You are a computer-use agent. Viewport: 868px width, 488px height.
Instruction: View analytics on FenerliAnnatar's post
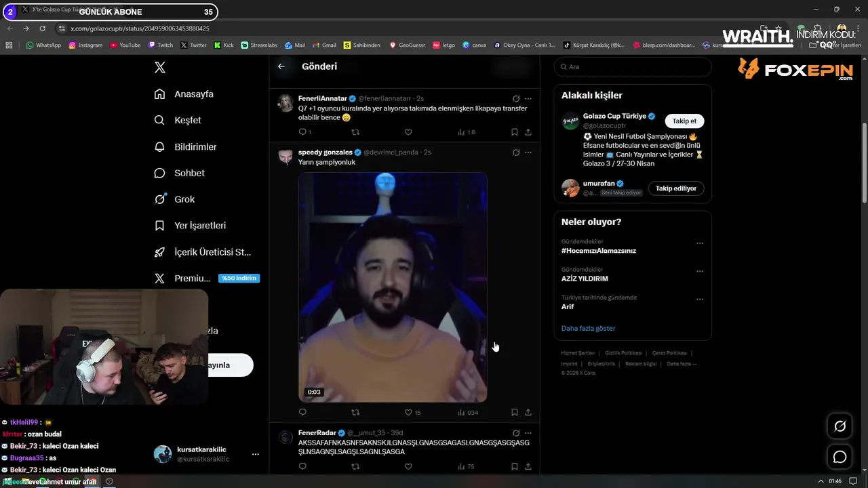point(466,132)
